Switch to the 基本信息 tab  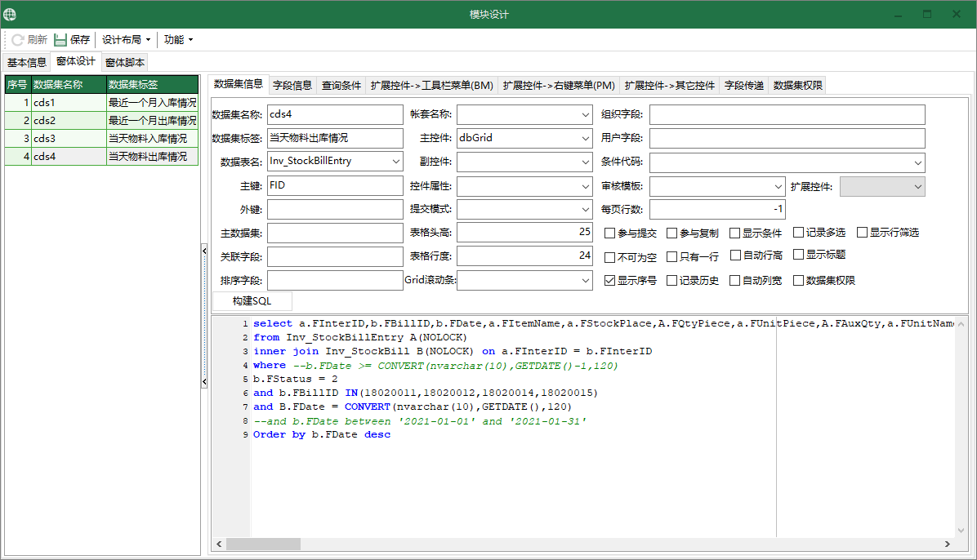tap(27, 62)
